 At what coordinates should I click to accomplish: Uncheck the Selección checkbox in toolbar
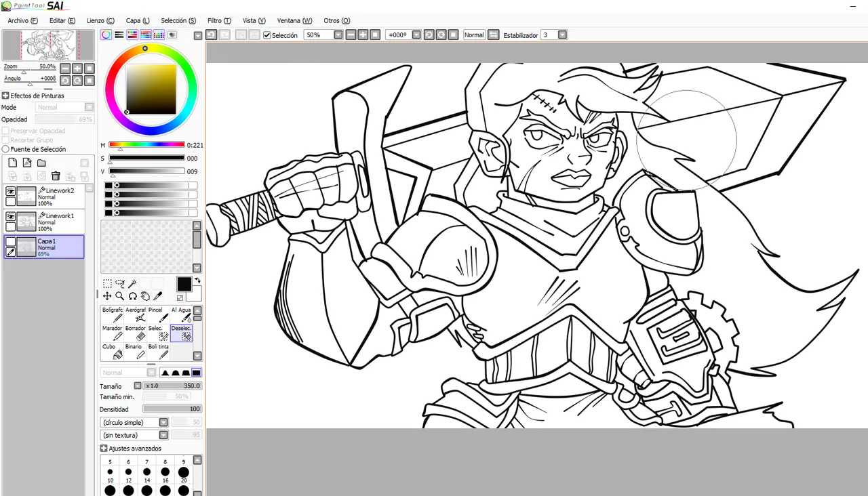tap(267, 35)
